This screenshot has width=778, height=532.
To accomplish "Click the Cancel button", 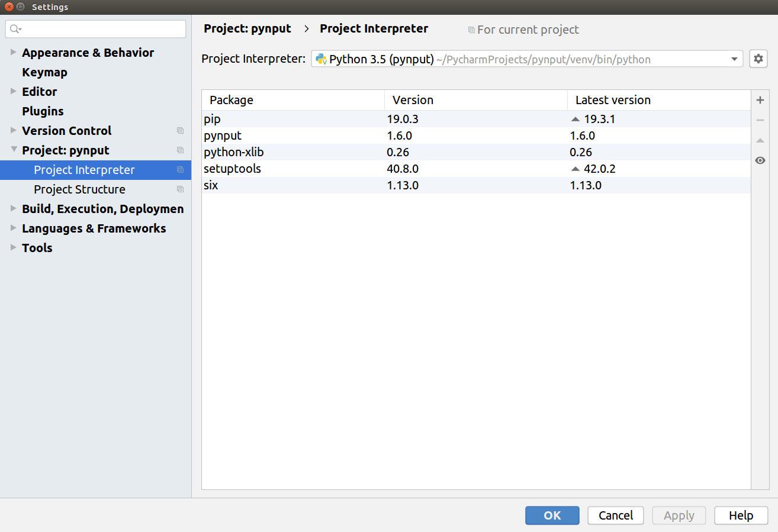I will point(616,515).
